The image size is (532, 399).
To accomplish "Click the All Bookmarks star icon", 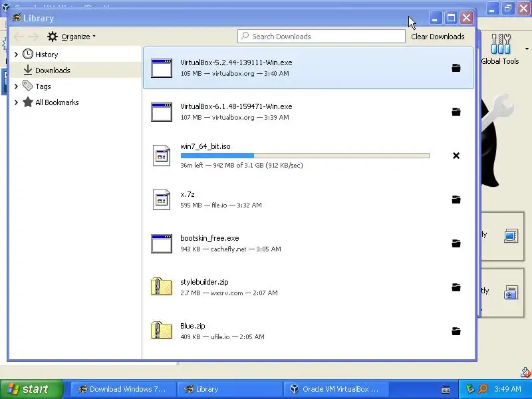I will tap(28, 102).
